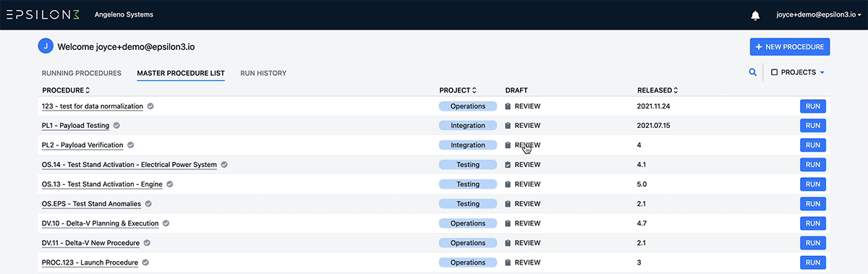
Task: Run DV.11 Delta-V New Procedure
Action: pyautogui.click(x=812, y=243)
